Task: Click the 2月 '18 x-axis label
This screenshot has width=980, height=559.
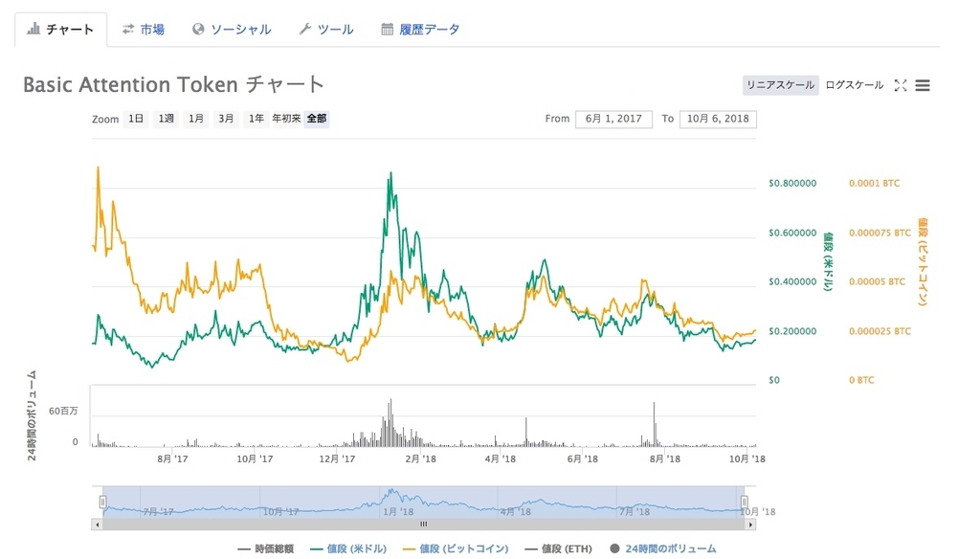Action: tap(421, 458)
